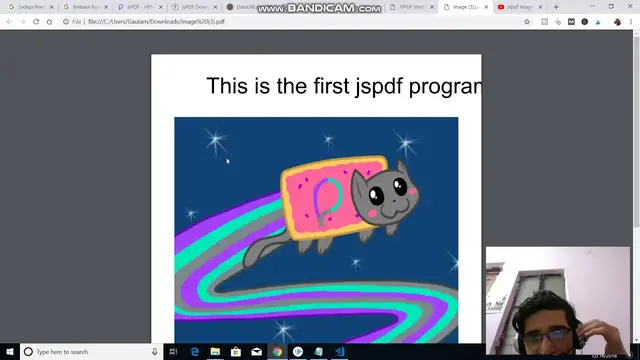
Task: Open the Windows Start menu
Action: pos(10,351)
